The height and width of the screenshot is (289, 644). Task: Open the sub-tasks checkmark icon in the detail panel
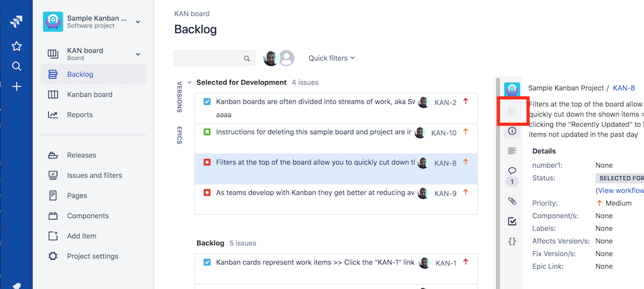point(512,221)
